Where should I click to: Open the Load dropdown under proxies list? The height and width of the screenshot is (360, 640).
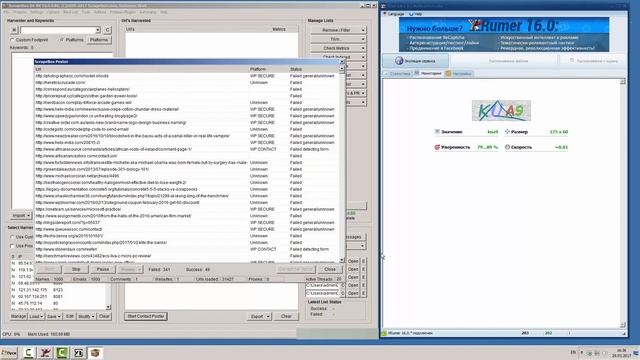pyautogui.click(x=36, y=316)
